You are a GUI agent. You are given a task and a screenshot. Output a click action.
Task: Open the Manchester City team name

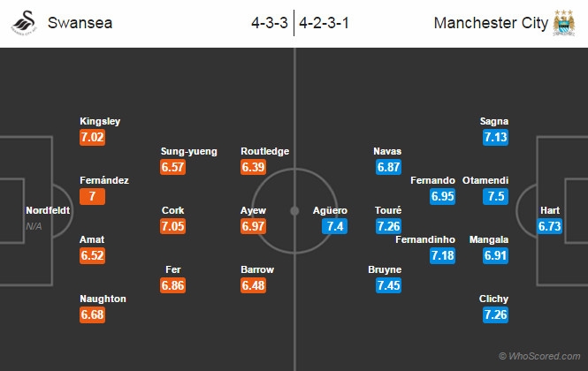(x=490, y=23)
